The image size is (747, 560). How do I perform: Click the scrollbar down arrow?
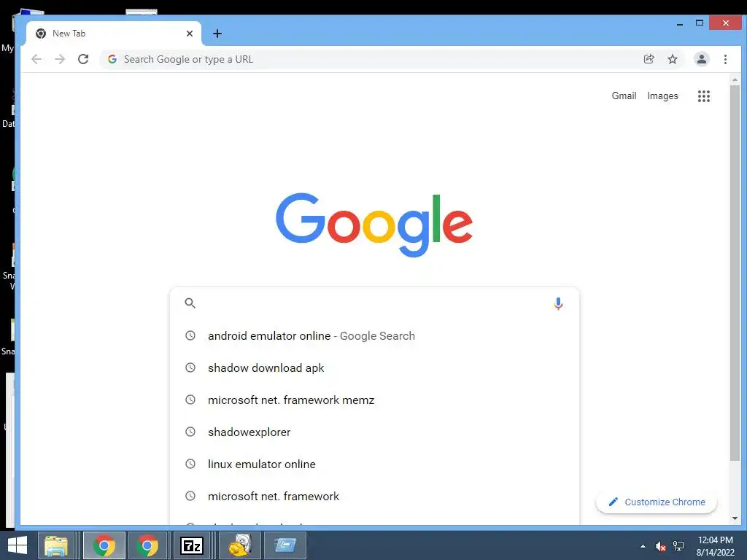[735, 518]
